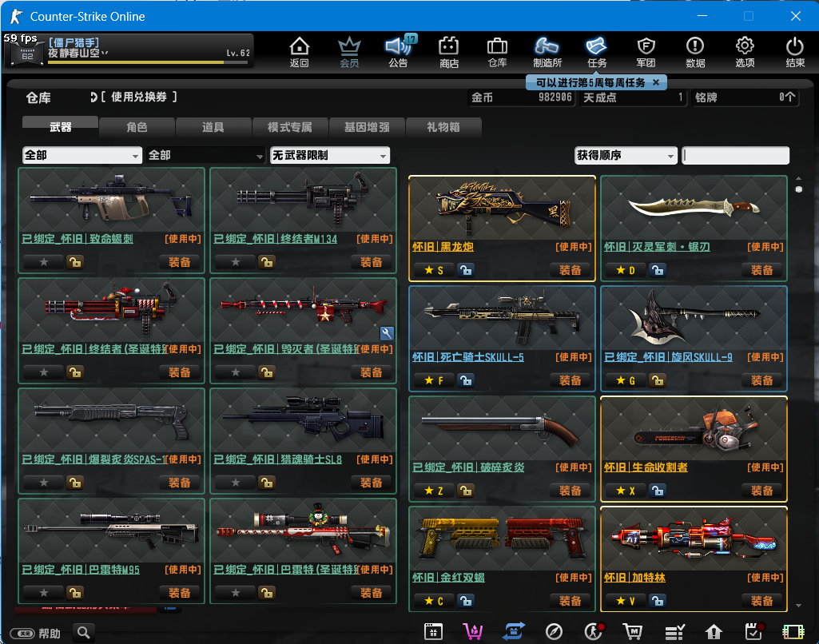Click 装备 on 致命蝎刺 card
This screenshot has width=819, height=644.
tap(179, 262)
